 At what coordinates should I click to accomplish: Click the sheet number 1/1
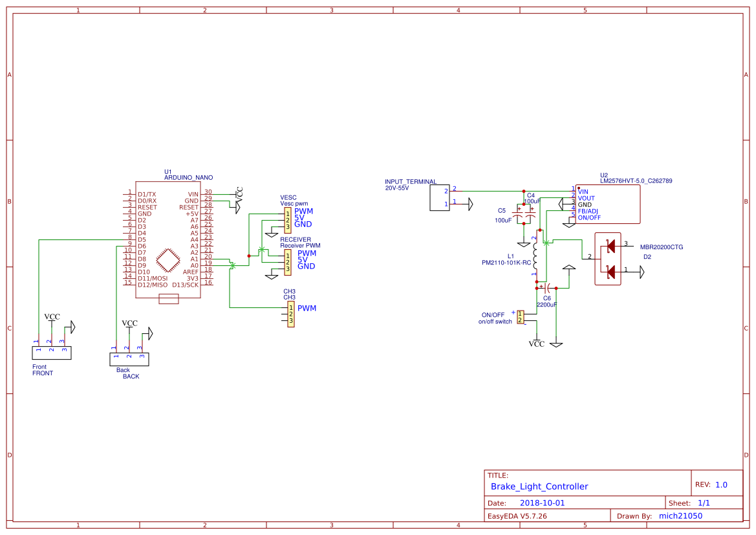pos(704,503)
